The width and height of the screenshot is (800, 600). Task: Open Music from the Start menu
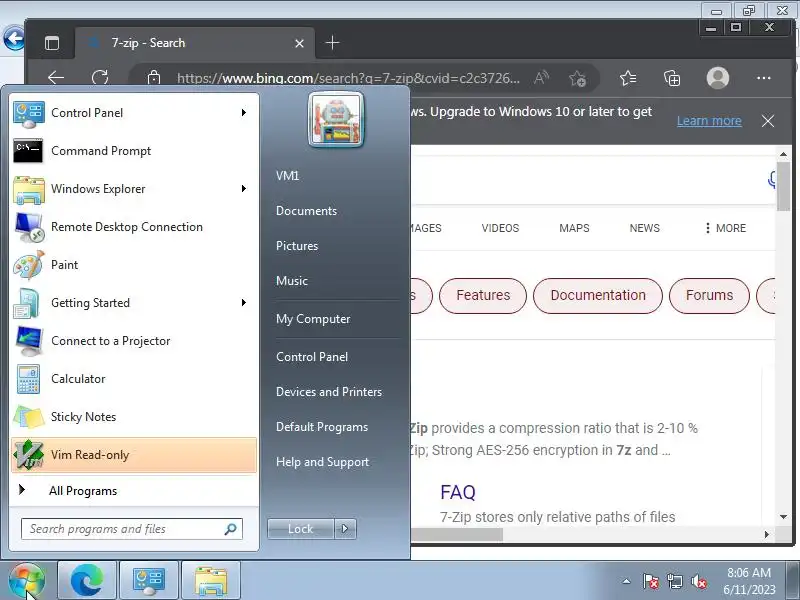point(292,281)
